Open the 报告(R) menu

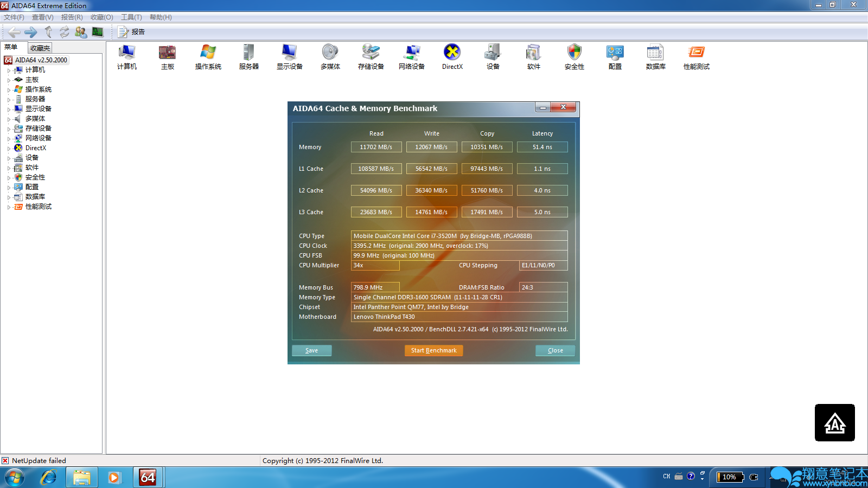[x=72, y=17]
